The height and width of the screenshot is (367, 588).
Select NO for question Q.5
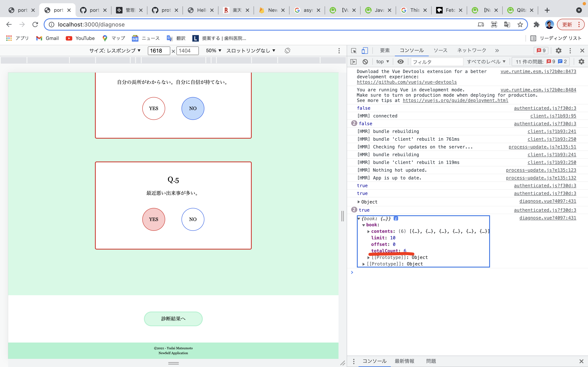click(193, 219)
